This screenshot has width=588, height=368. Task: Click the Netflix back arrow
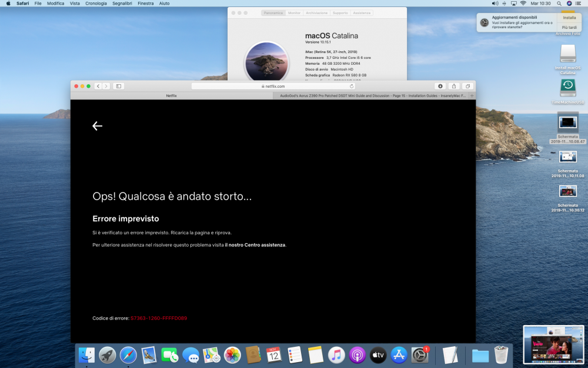pos(97,126)
